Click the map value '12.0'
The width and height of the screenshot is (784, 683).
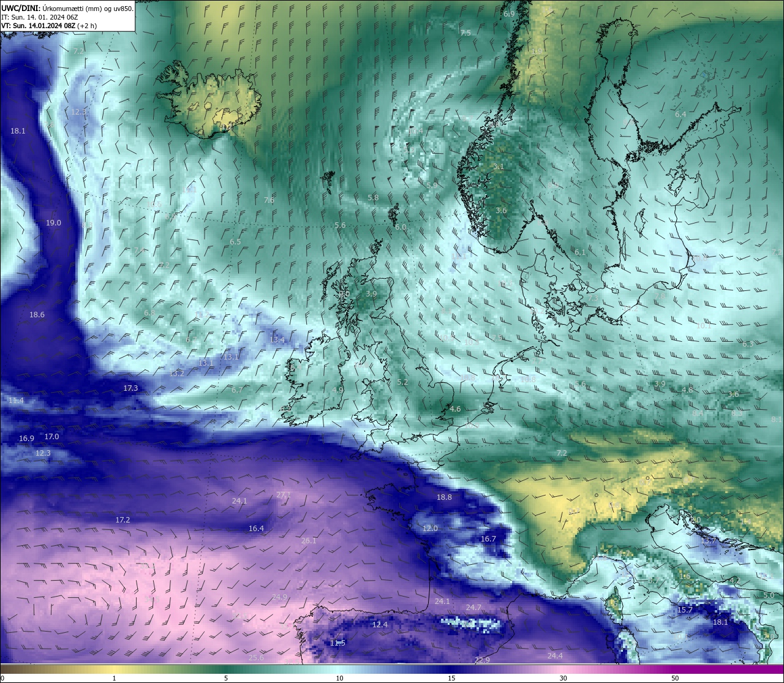point(430,528)
